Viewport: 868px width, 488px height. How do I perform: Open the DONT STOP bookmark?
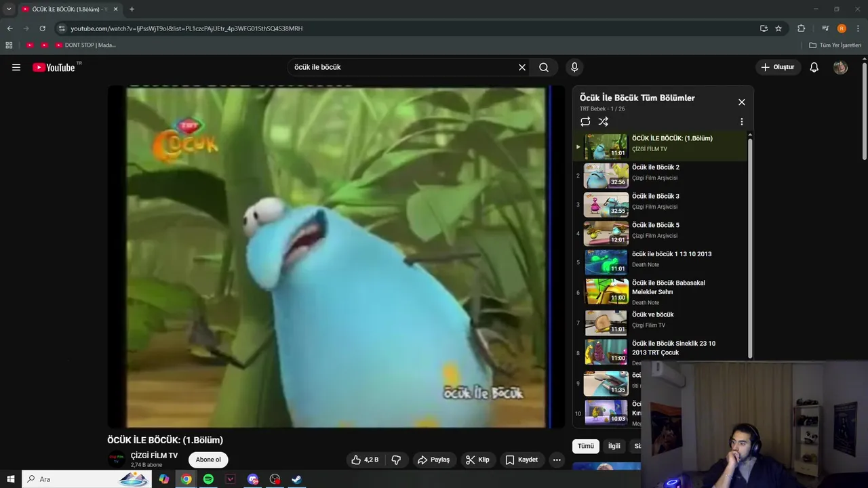[x=85, y=45]
